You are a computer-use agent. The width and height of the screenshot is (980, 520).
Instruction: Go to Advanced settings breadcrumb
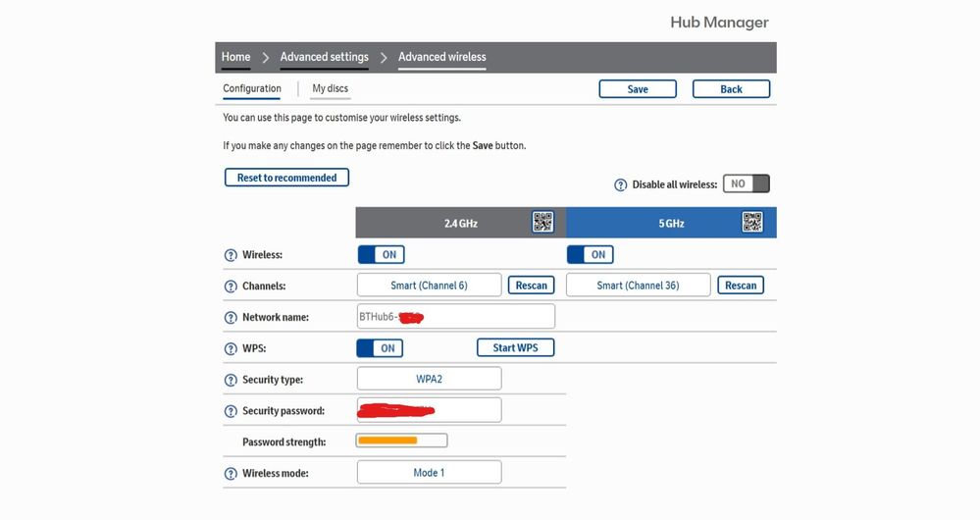324,57
